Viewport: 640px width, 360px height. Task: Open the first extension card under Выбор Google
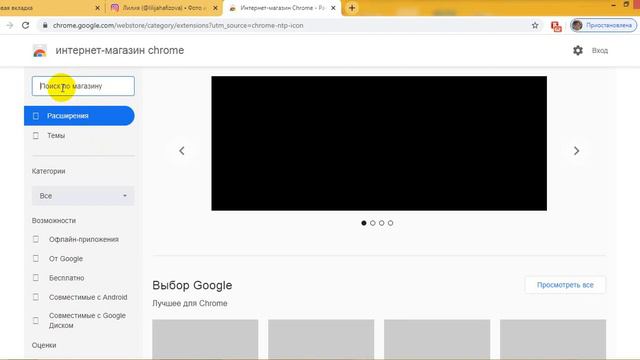tap(205, 339)
